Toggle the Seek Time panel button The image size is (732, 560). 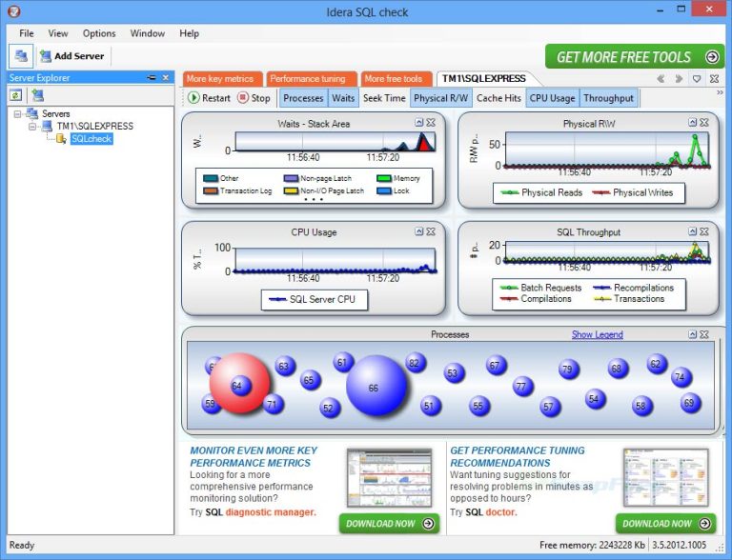click(384, 98)
